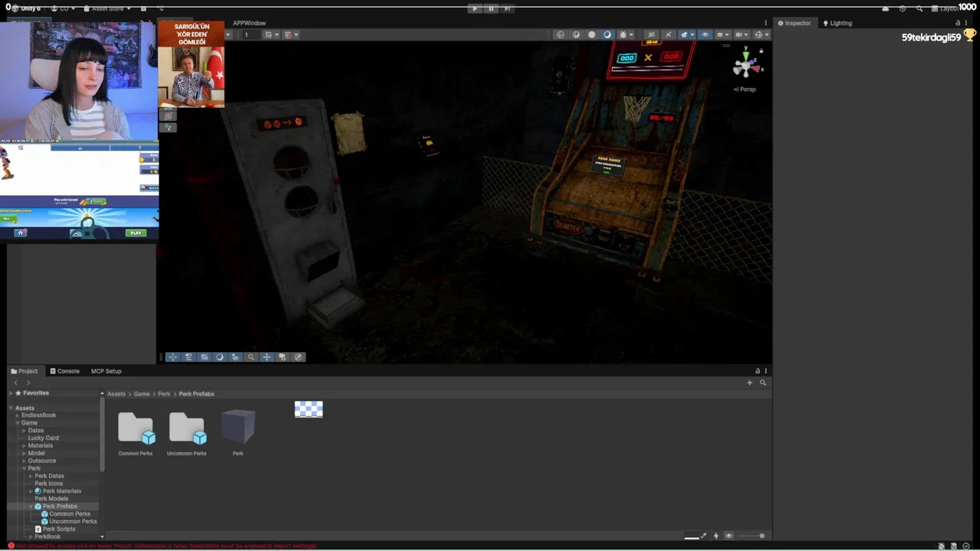Viewport: 980px width, 551px height.
Task: Select the Perk prefab cube thumbnail
Action: (x=238, y=427)
